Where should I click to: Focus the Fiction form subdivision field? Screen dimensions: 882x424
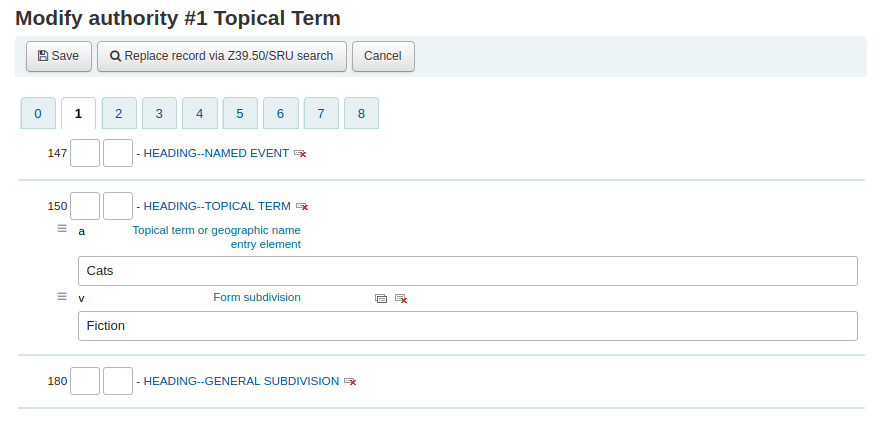[x=467, y=326]
